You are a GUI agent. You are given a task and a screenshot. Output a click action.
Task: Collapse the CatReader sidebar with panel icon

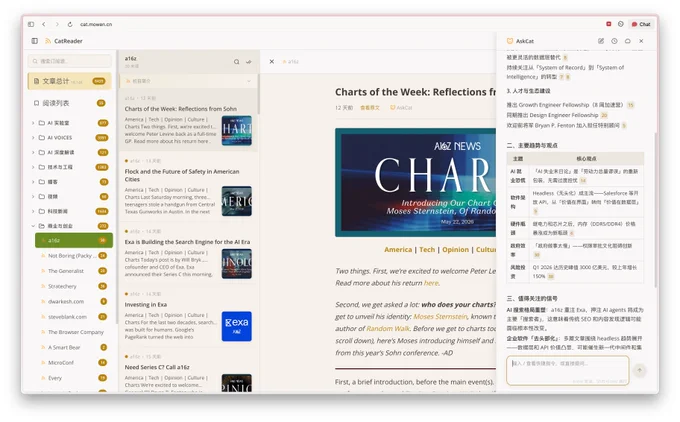coord(35,41)
